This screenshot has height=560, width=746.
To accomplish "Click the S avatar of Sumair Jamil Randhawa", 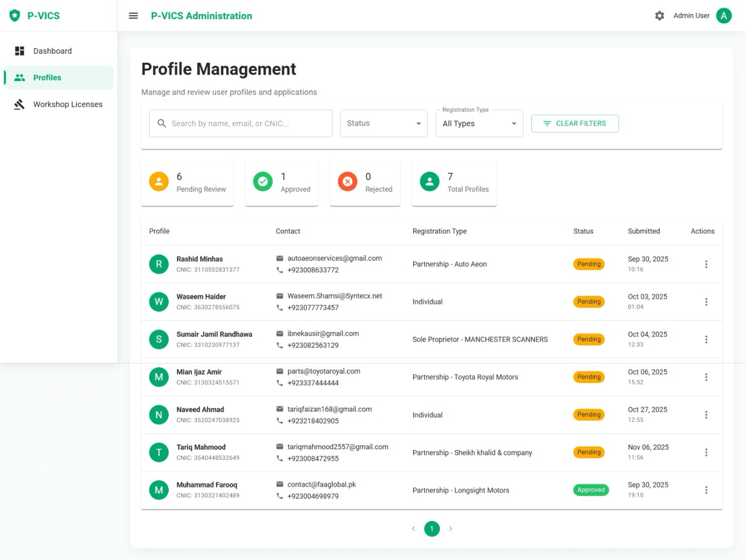I will [x=159, y=340].
